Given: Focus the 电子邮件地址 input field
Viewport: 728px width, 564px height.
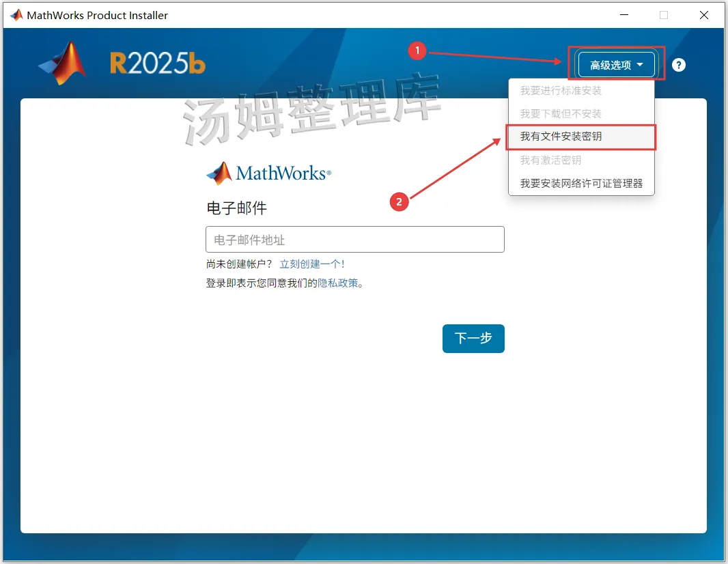Looking at the screenshot, I should [354, 240].
